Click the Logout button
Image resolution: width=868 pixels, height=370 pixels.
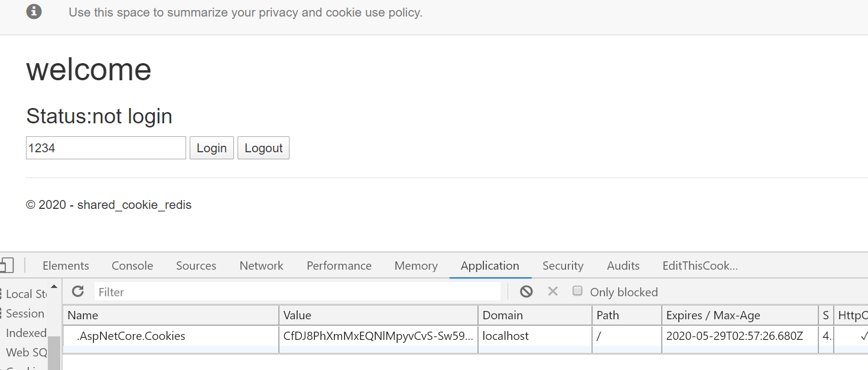coord(264,148)
